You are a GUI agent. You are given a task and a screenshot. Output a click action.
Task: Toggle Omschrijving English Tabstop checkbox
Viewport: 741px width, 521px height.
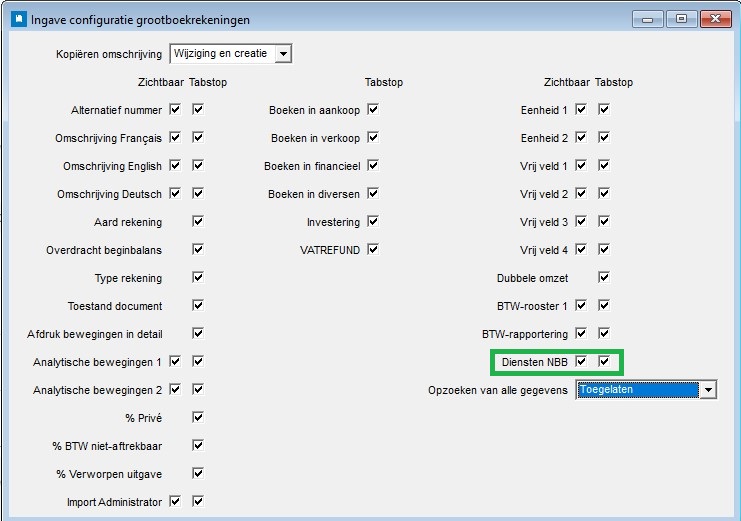[198, 165]
